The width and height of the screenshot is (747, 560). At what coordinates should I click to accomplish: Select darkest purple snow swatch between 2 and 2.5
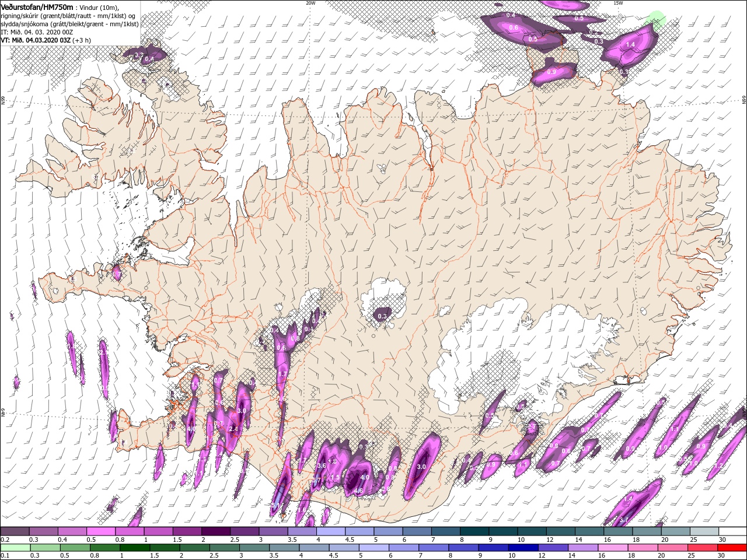(x=215, y=531)
